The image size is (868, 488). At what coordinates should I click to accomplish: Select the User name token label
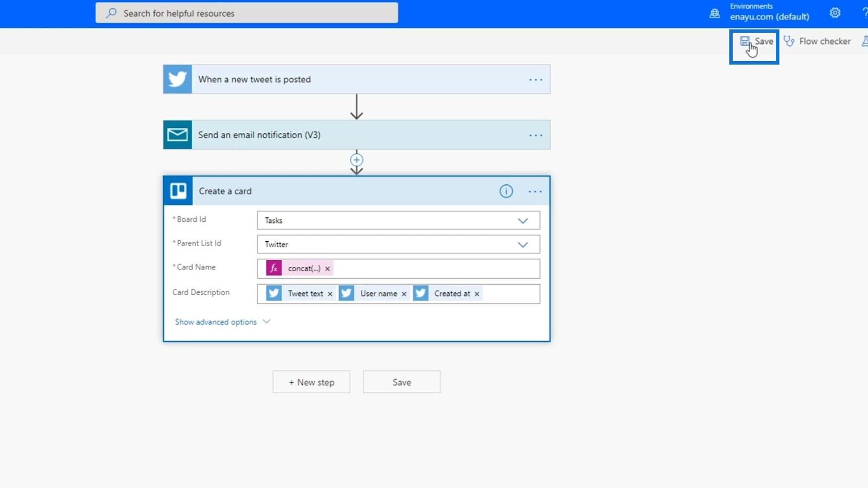pos(379,293)
